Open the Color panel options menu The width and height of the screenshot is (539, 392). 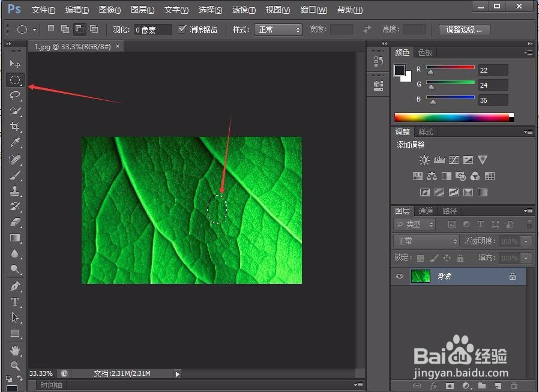(528, 53)
